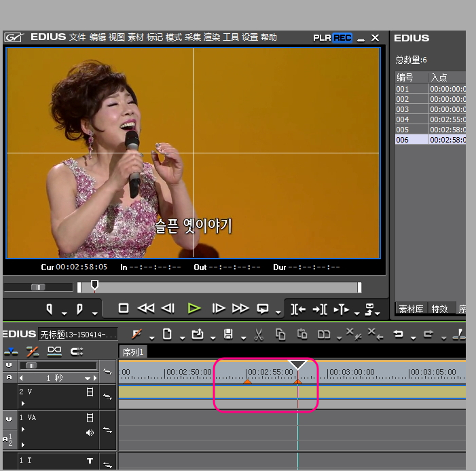Open the 文件 (File) menu

click(77, 37)
